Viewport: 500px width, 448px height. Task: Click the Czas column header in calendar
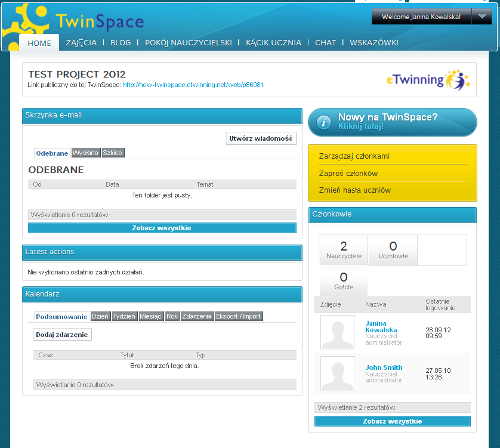45,355
